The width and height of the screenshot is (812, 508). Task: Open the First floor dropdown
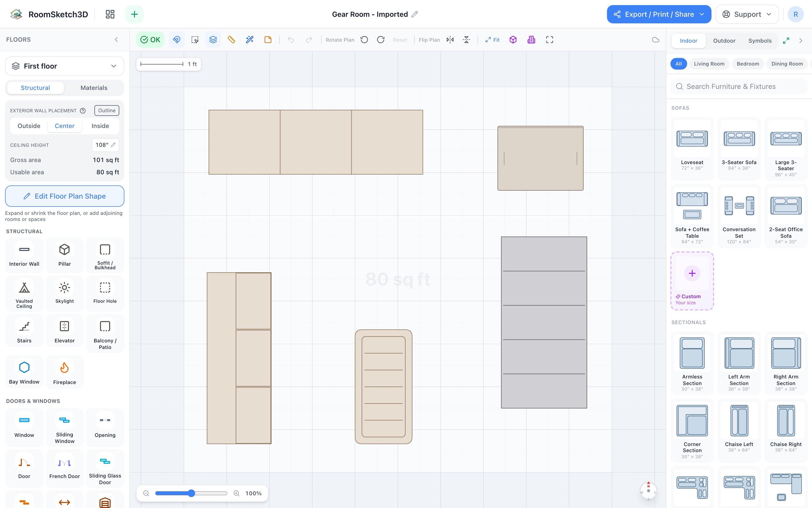coord(65,66)
